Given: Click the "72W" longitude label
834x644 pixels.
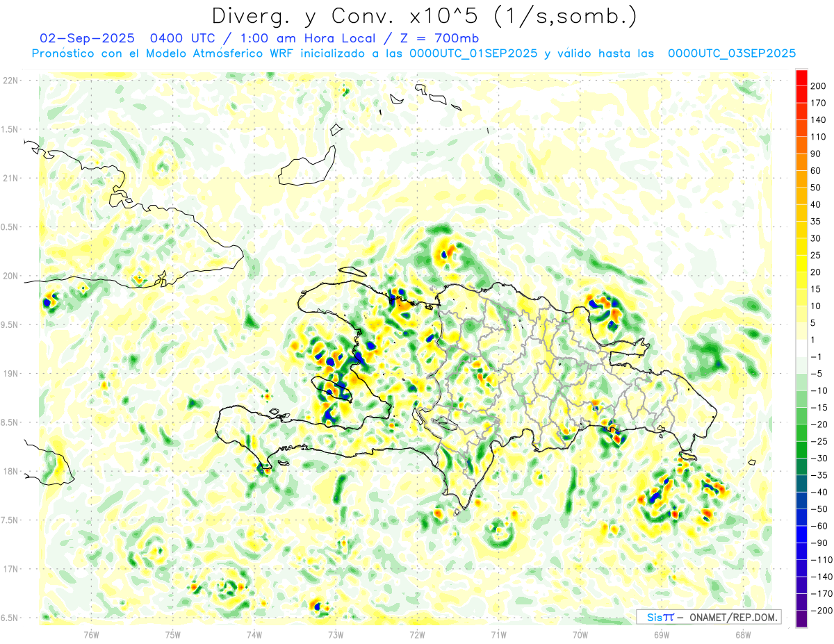Looking at the screenshot, I should click(x=417, y=635).
